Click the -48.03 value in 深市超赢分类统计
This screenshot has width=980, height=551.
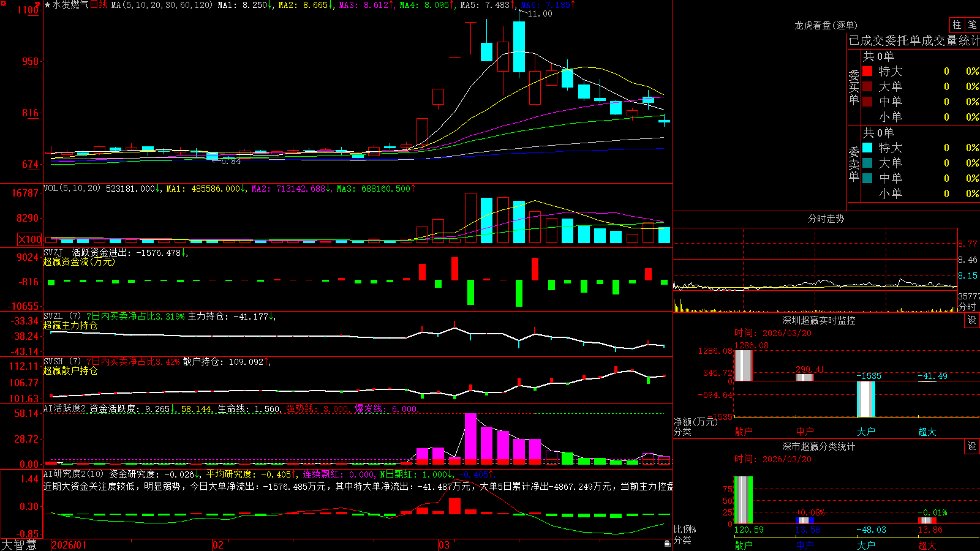(x=871, y=530)
